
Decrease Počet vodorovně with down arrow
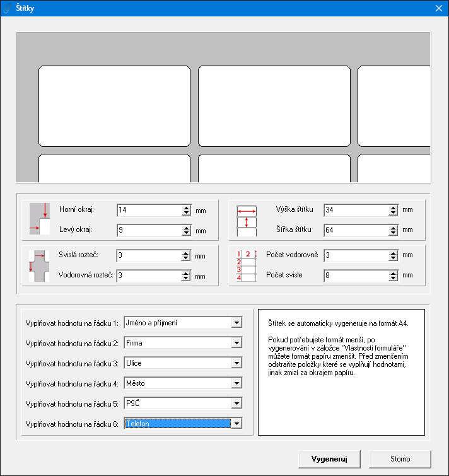393,258
